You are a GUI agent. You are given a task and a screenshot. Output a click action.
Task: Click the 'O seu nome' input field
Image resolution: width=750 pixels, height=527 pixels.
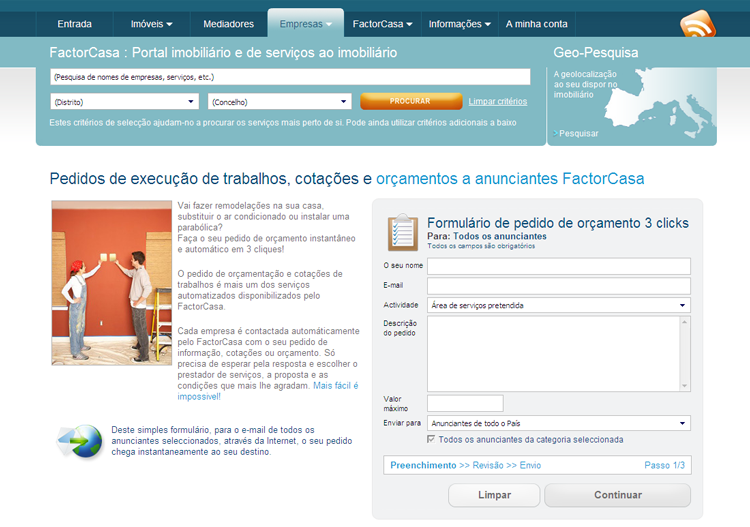558,265
